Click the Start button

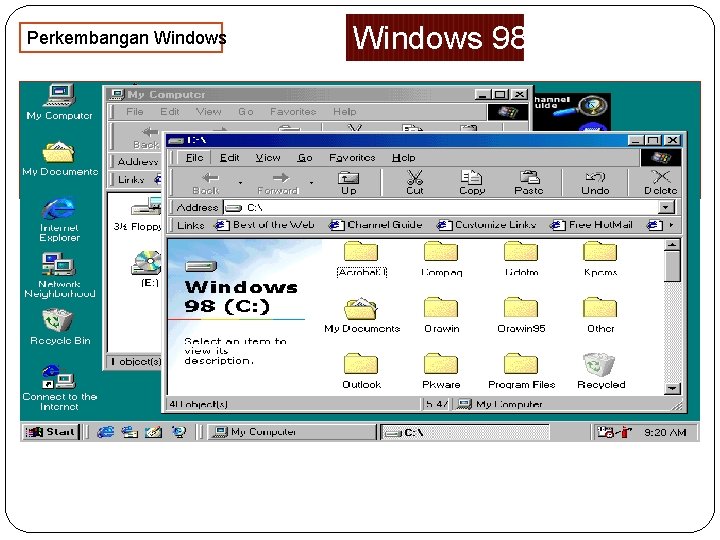[51, 432]
